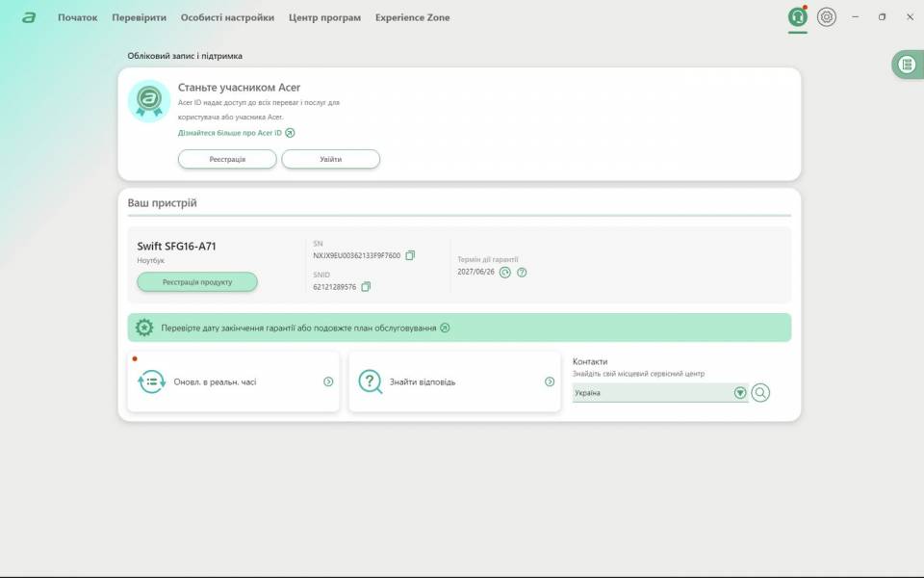The image size is (924, 578).
Task: Click the Acer ID membership badge icon
Action: (x=149, y=100)
